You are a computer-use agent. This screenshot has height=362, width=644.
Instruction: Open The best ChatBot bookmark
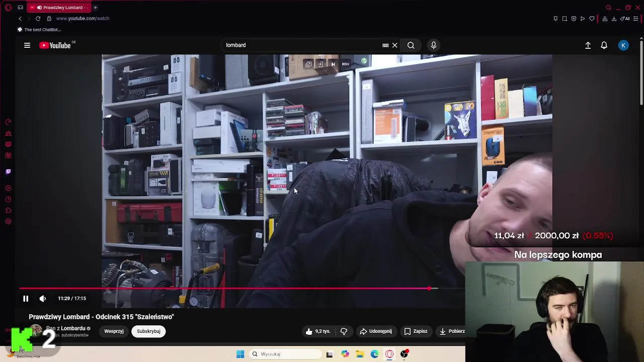[39, 30]
